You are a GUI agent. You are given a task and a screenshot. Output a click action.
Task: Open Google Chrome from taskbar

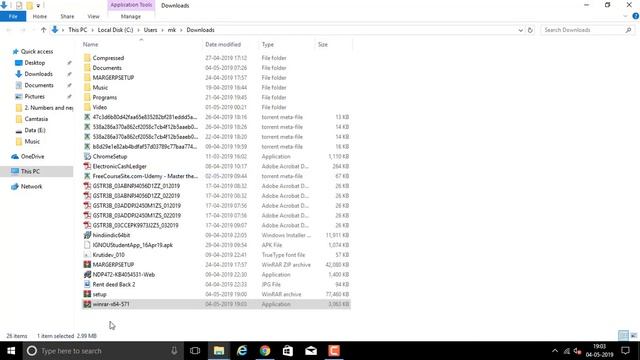(265, 351)
